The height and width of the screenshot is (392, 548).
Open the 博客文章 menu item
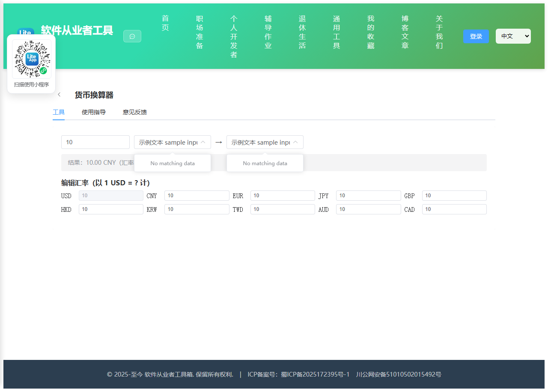click(405, 32)
